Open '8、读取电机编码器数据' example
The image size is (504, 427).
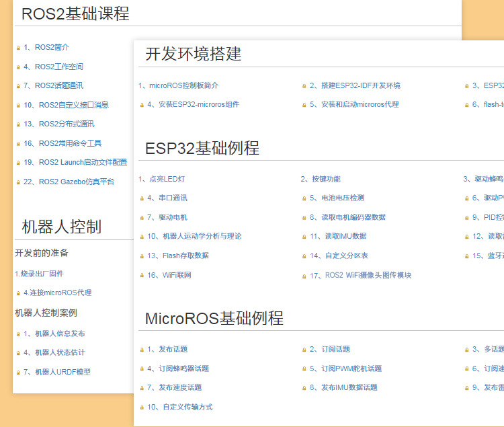coord(348,217)
